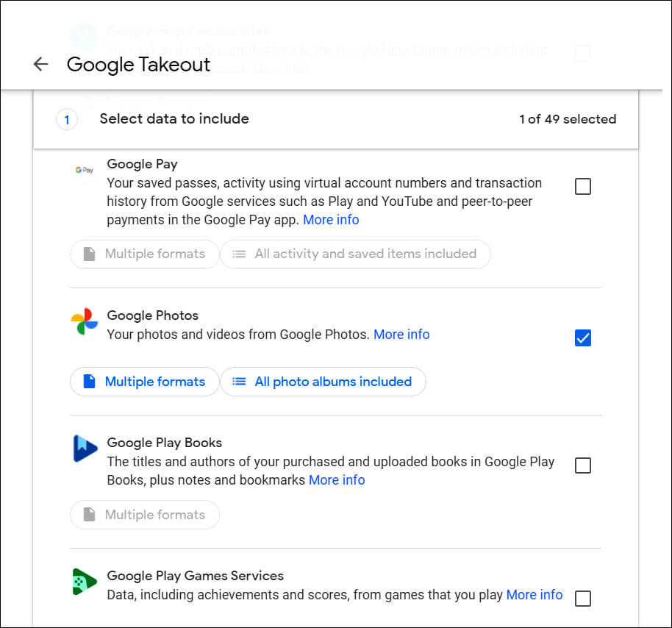Click the Select data to include header
Image resolution: width=672 pixels, height=628 pixels.
pyautogui.click(x=174, y=118)
